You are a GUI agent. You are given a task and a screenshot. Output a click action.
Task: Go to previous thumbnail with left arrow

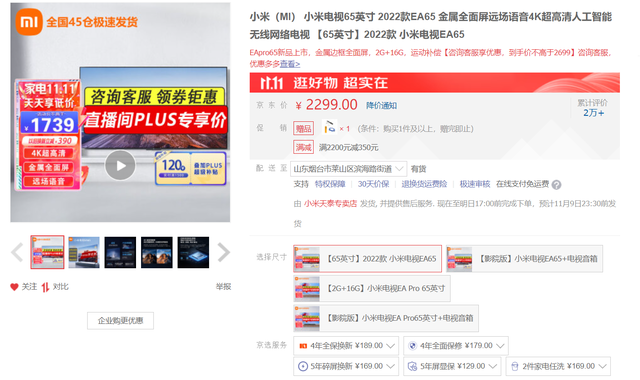pyautogui.click(x=17, y=252)
